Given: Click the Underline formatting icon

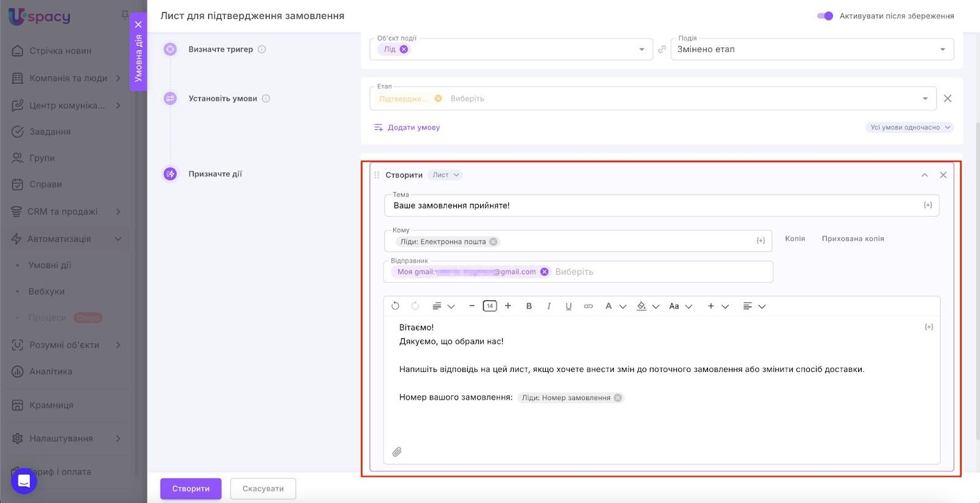Looking at the screenshot, I should click(568, 306).
